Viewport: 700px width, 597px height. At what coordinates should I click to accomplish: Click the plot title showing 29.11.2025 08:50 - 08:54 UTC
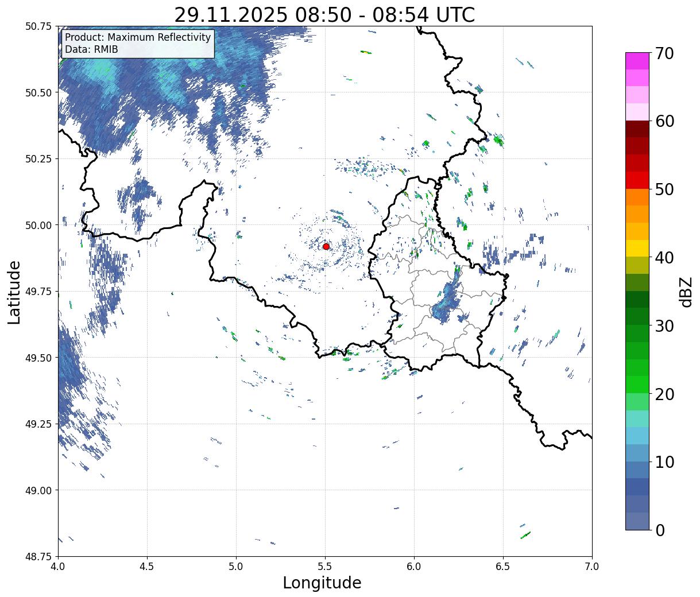324,14
